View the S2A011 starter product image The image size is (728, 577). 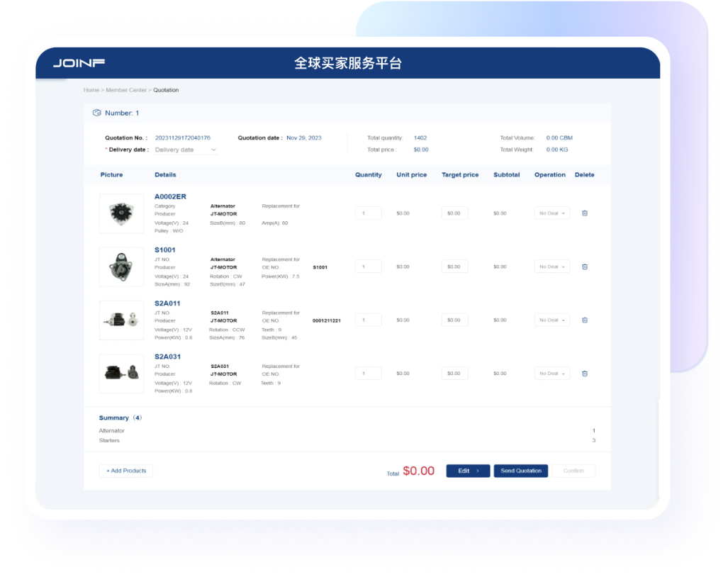[121, 320]
